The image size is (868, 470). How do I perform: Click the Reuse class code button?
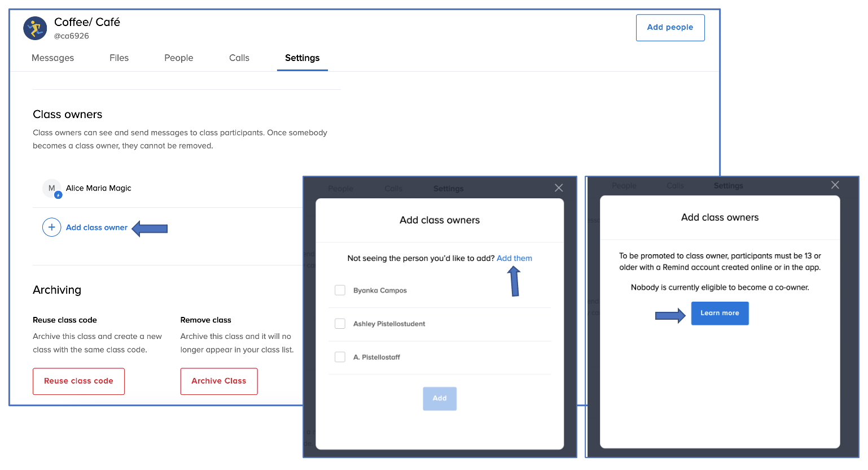78,381
